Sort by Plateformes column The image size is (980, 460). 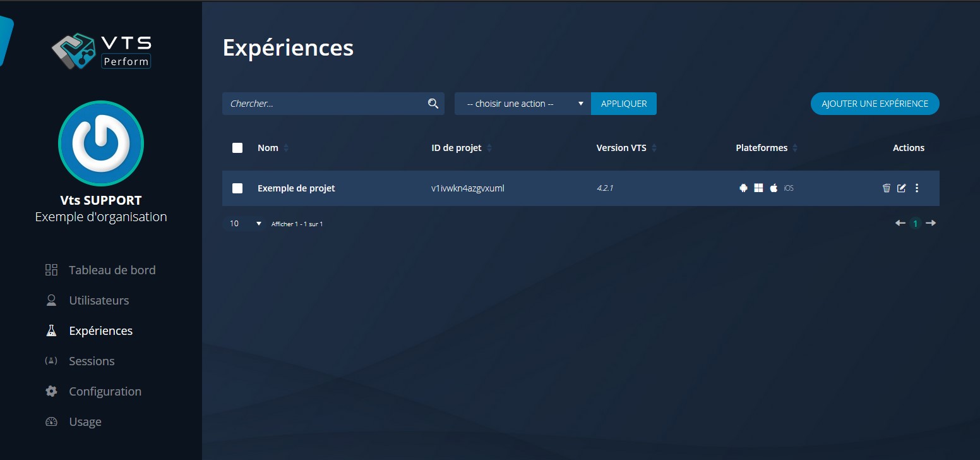(x=795, y=148)
